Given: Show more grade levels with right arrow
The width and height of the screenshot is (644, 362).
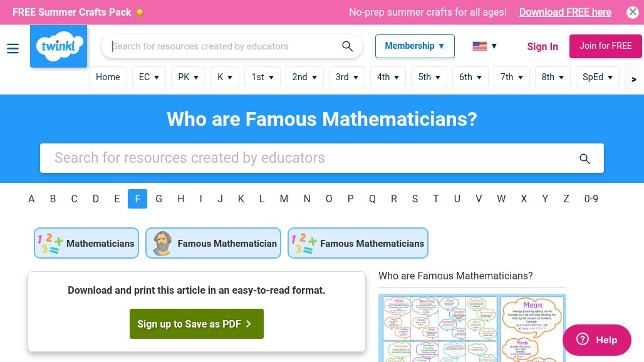Looking at the screenshot, I should (634, 79).
